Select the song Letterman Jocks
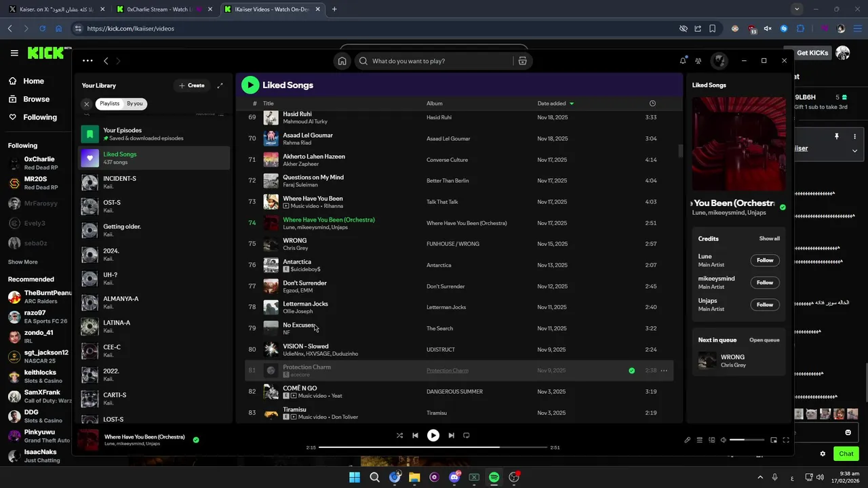Screen dimensions: 868x488 459,307
